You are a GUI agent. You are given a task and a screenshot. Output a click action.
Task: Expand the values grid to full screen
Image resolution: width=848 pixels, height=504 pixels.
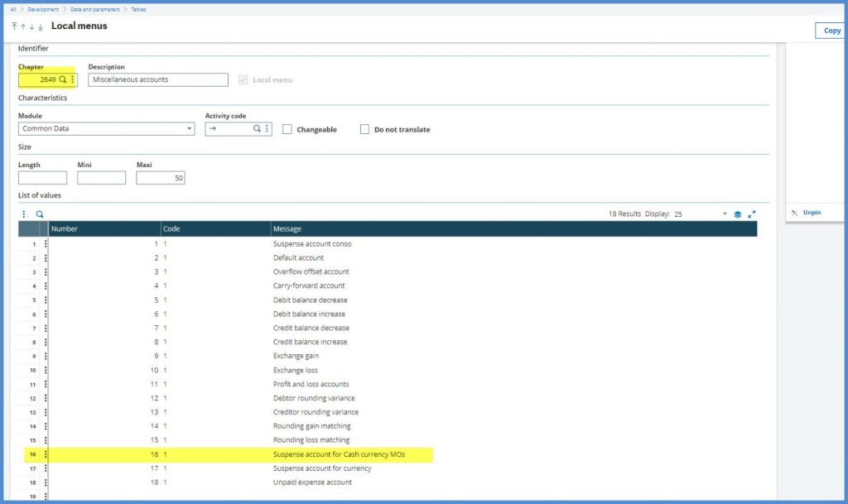coord(752,214)
